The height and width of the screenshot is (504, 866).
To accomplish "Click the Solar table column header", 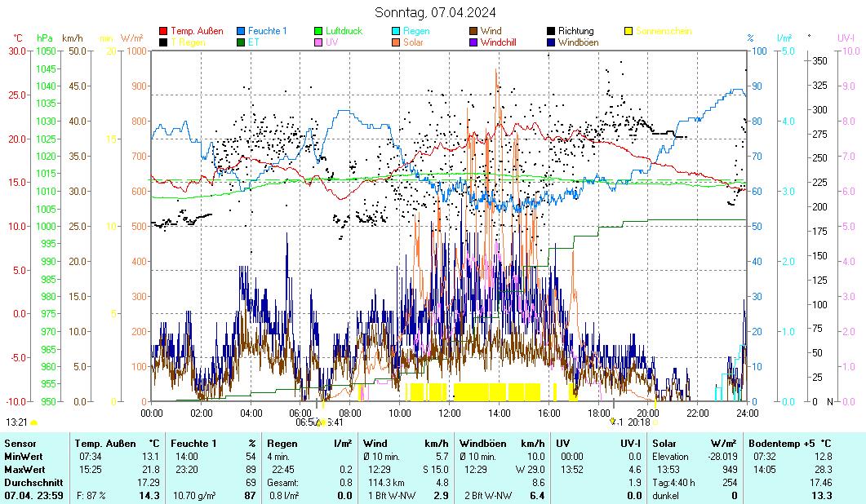I will pyautogui.click(x=664, y=444).
